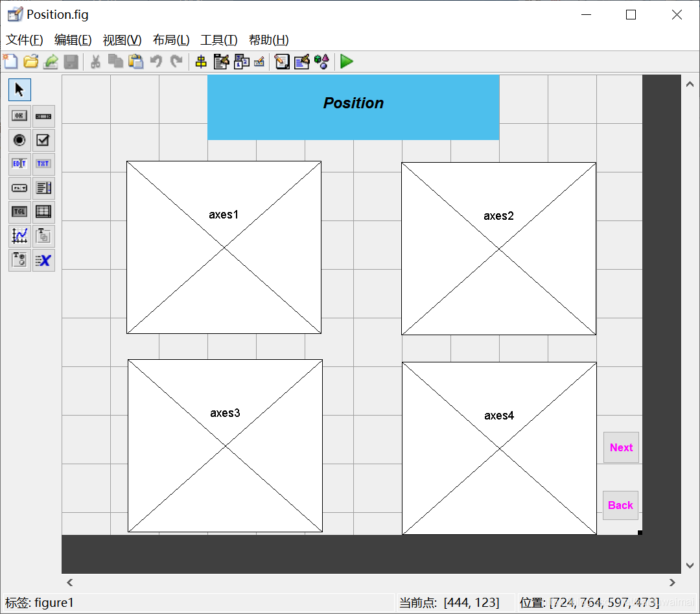Image resolution: width=700 pixels, height=614 pixels.
Task: Pick the Slider component
Action: tap(43, 116)
